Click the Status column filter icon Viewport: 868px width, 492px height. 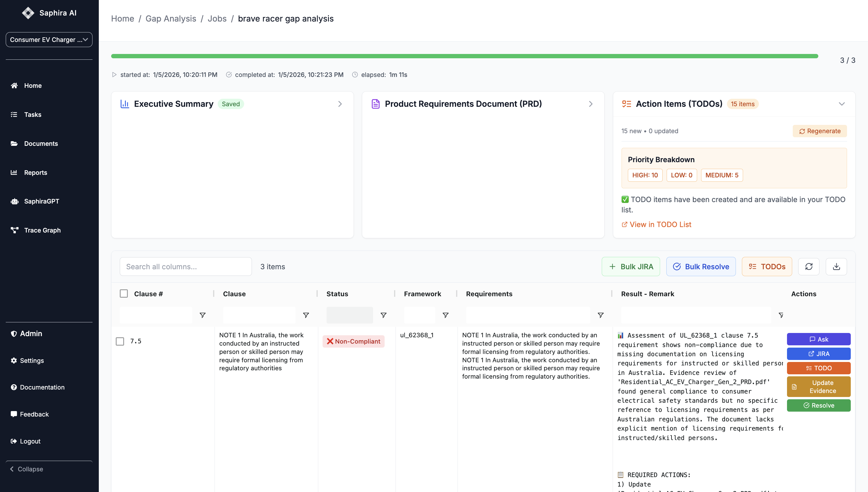pyautogui.click(x=383, y=315)
